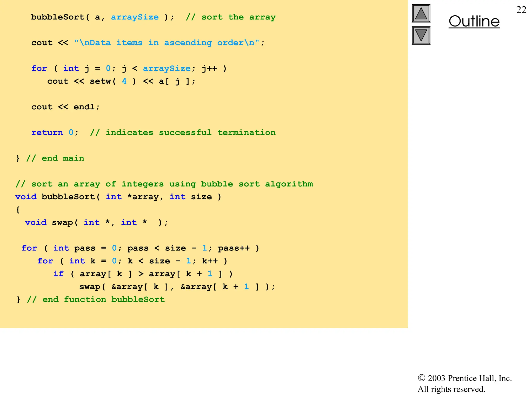Screen dimensions: 532x399
Task: Click the "// indicates successful termination" comment
Action: 183,132
